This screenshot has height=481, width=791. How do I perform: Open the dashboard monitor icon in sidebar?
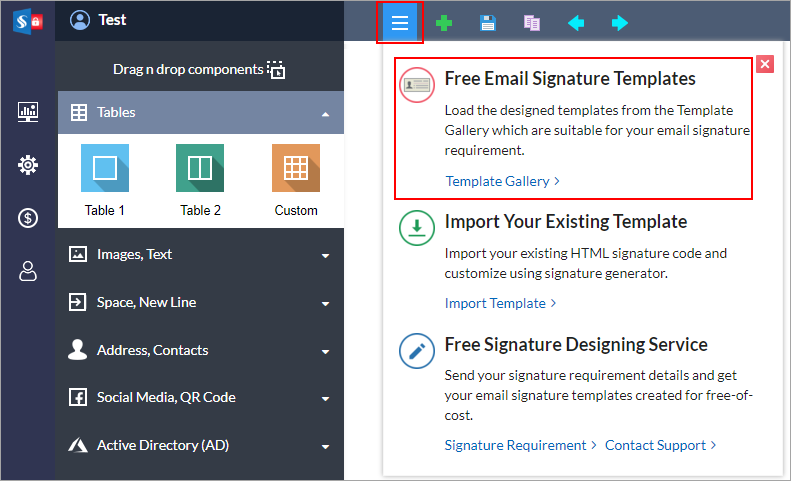pos(28,113)
